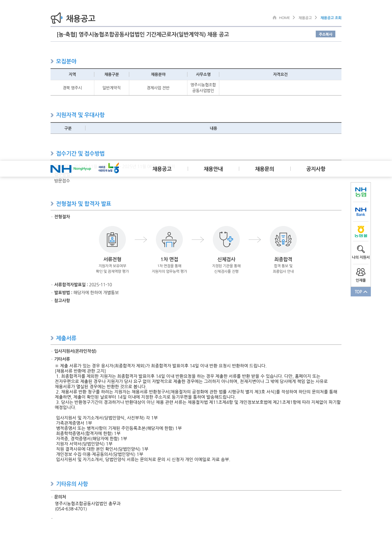The width and height of the screenshot is (392, 542).
Task: Click the chevron beside 제출서류 heading
Action: coord(52,338)
